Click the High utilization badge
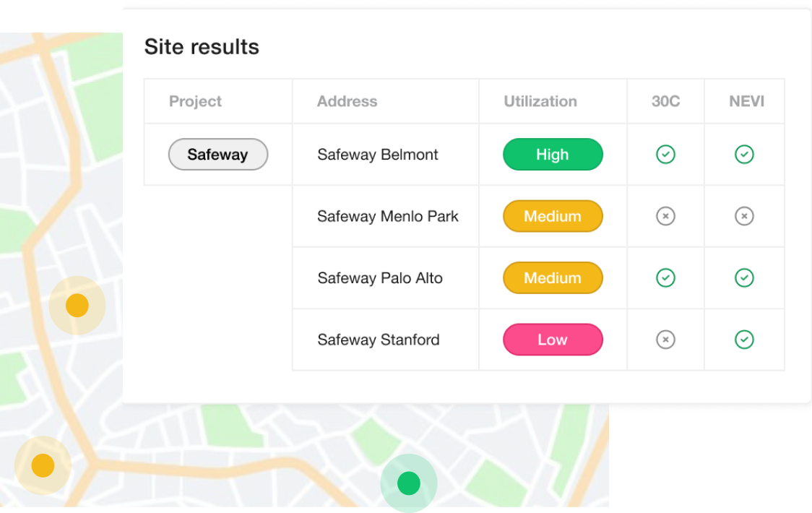 pos(553,155)
